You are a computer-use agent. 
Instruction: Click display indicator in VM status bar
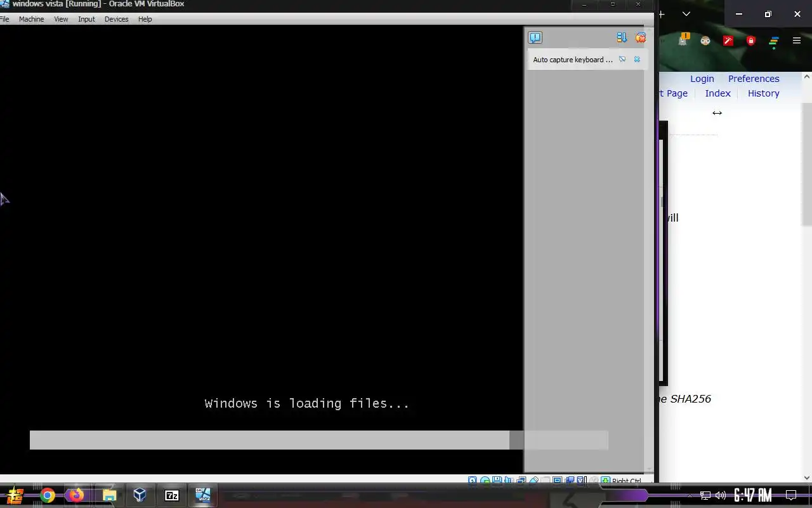tap(557, 481)
